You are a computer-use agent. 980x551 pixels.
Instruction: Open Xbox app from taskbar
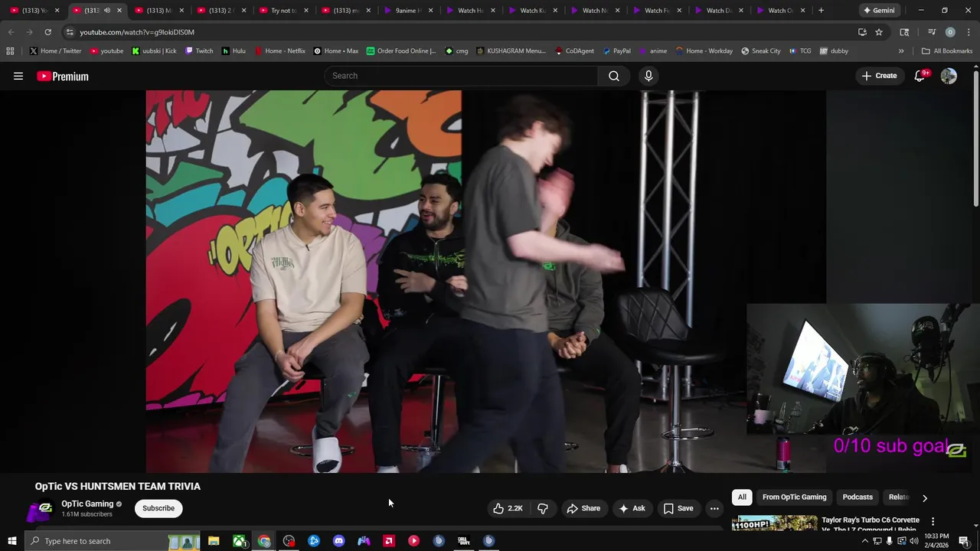tap(239, 541)
